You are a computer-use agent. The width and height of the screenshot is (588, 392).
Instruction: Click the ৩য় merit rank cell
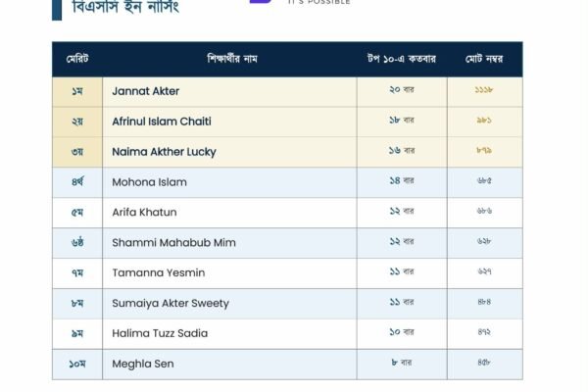[x=77, y=152]
